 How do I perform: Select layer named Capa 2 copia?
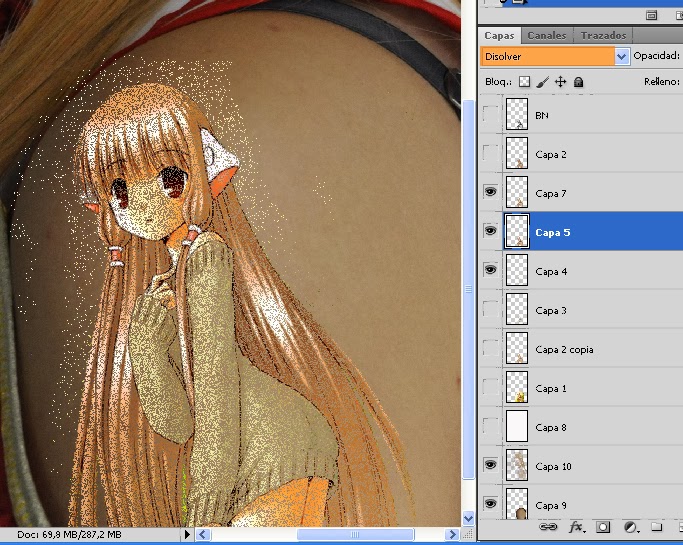click(x=564, y=349)
